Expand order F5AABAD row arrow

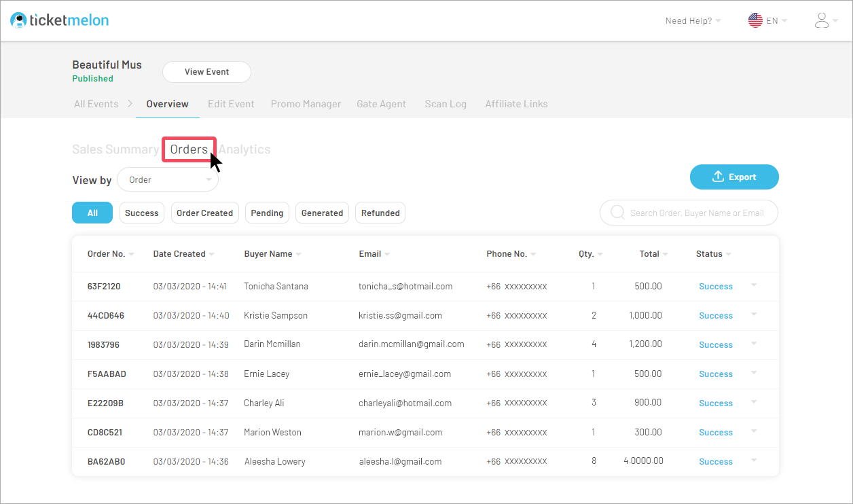pos(754,373)
